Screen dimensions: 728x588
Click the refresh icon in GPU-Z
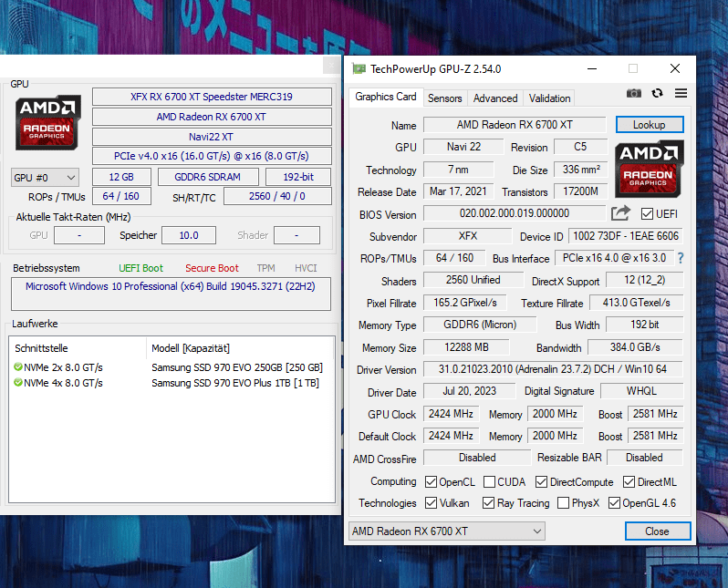coord(657,93)
